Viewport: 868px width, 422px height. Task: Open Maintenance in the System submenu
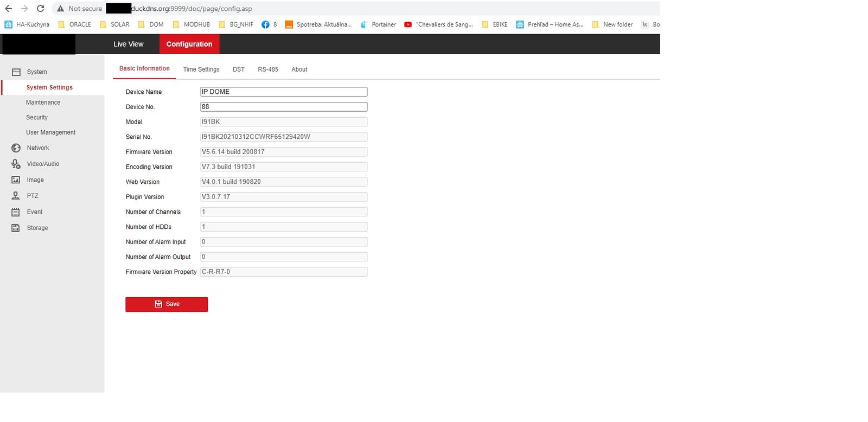pos(43,103)
